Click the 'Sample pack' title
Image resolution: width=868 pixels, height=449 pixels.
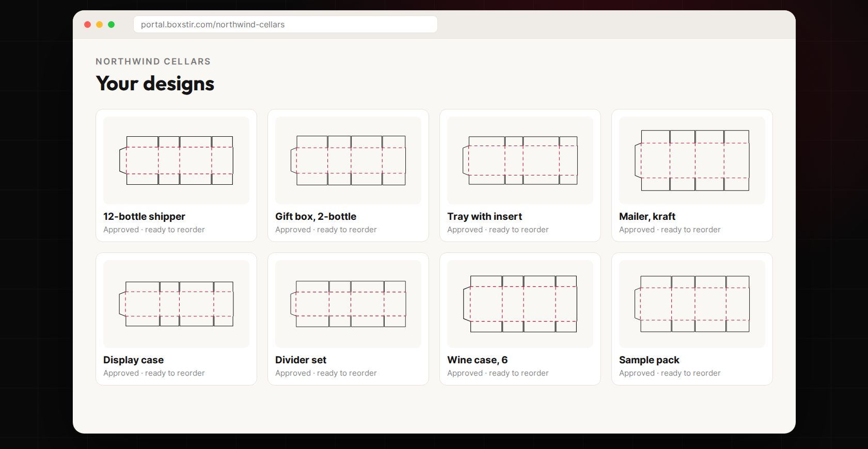pos(649,360)
